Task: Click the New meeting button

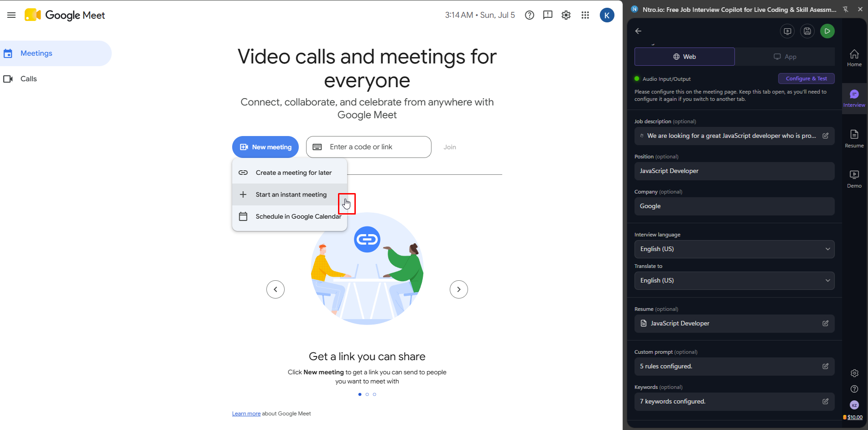Action: 265,147
